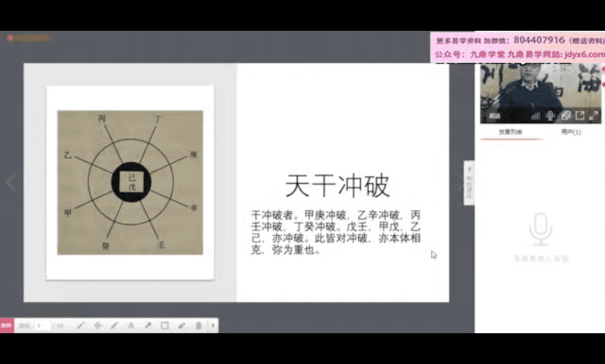Toggle microphone icon on video overlay
Image resolution: width=605 pixels, height=364 pixels.
[x=551, y=115]
